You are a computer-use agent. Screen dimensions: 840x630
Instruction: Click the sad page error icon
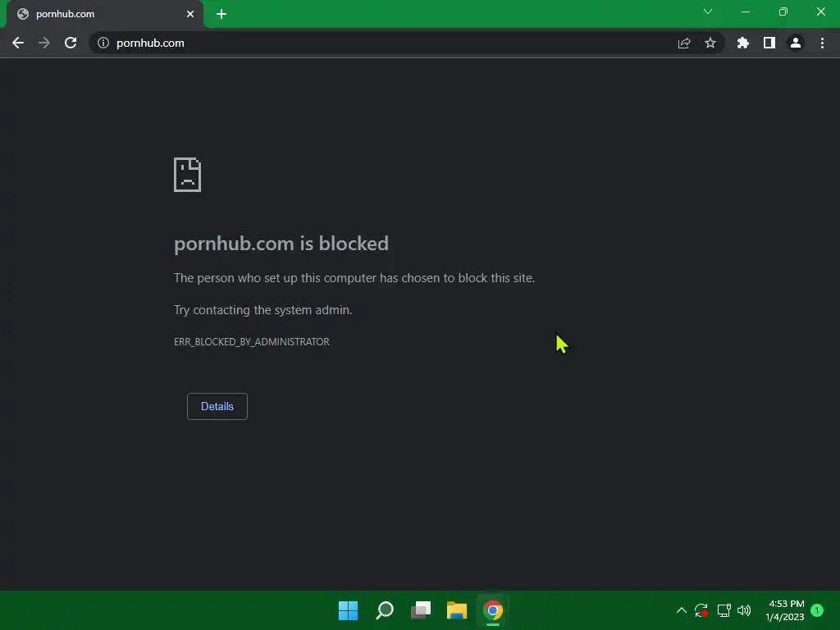click(x=188, y=175)
